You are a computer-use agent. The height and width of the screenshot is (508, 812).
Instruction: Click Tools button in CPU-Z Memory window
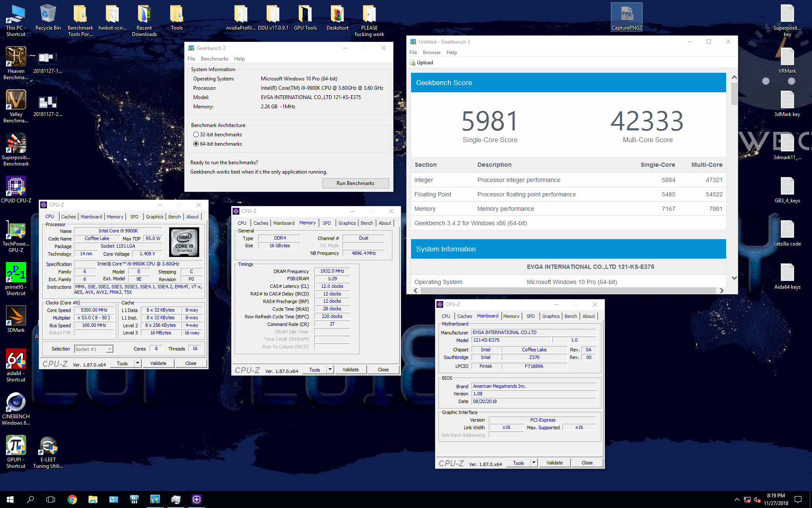[315, 370]
